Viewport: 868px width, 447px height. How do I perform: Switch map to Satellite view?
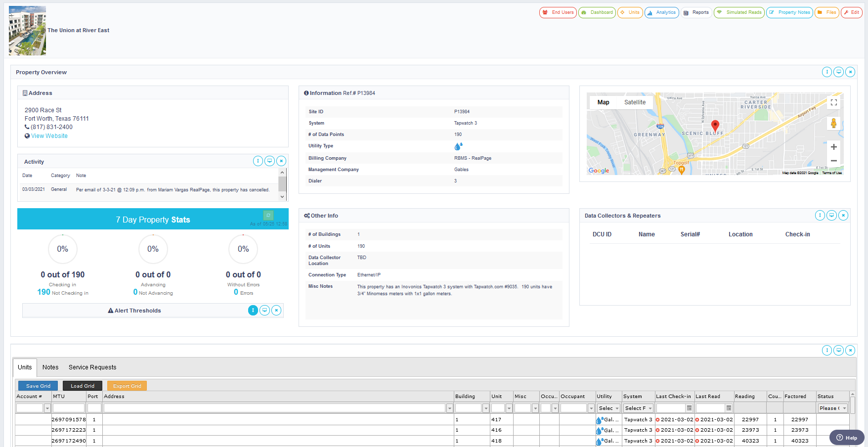[x=635, y=102]
